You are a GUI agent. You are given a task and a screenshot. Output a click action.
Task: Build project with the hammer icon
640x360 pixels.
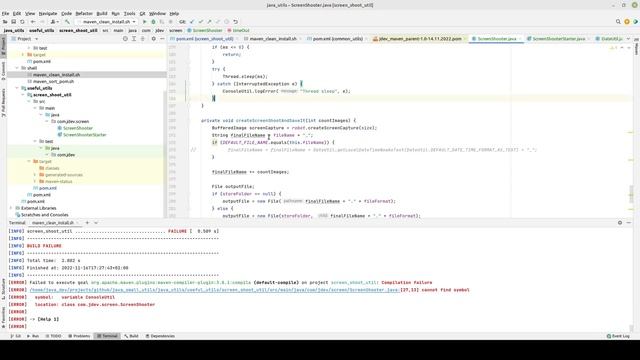(x=67, y=22)
